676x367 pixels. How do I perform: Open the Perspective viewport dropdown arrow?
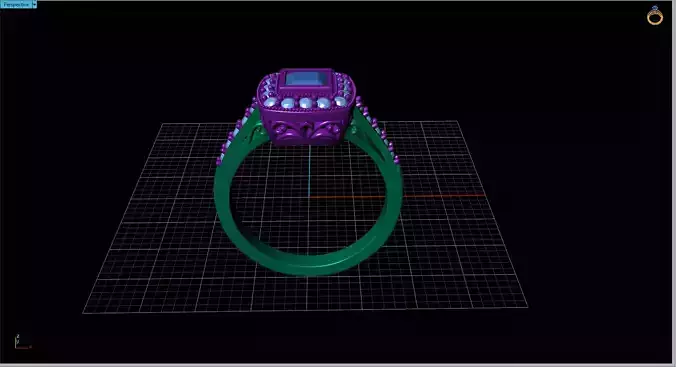(34, 4)
